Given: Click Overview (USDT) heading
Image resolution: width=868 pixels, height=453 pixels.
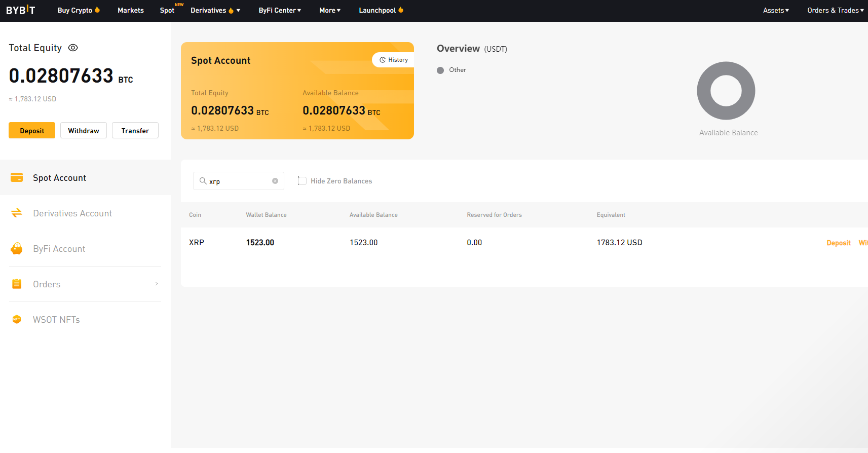Looking at the screenshot, I should [x=472, y=49].
